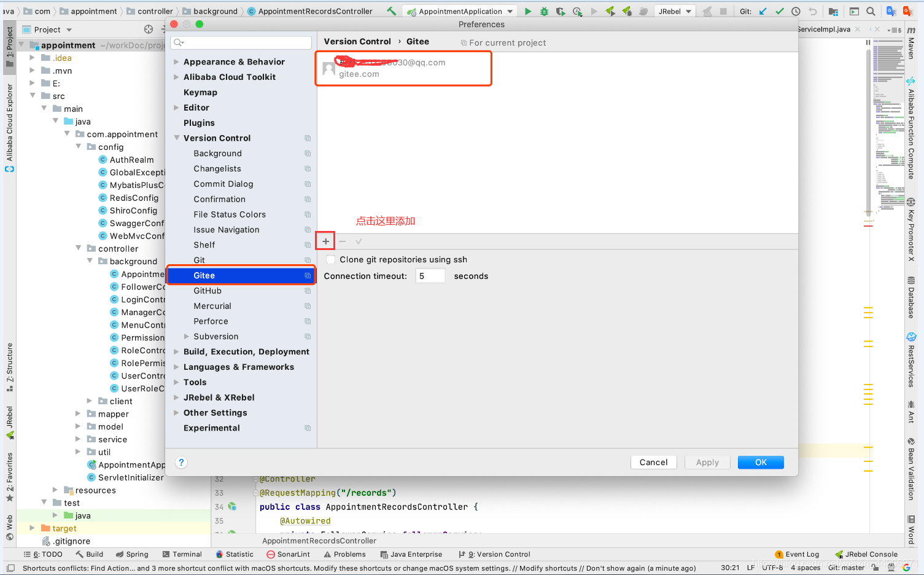The height and width of the screenshot is (575, 924).
Task: Click the Project panel locate target icon
Action: point(149,29)
